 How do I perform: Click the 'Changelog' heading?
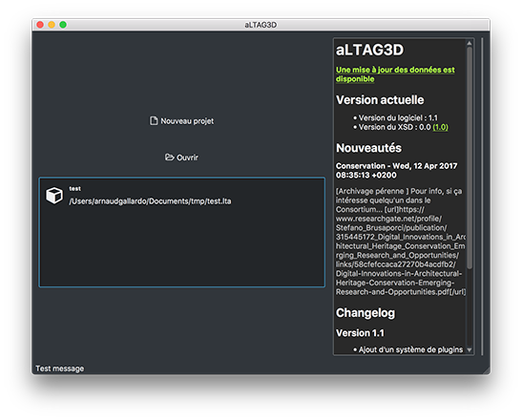tap(365, 313)
